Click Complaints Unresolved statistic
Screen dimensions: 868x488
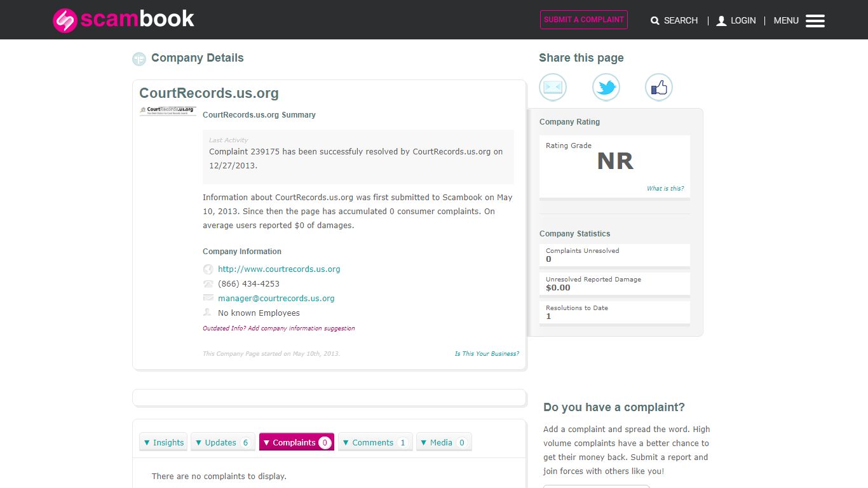[x=614, y=255]
